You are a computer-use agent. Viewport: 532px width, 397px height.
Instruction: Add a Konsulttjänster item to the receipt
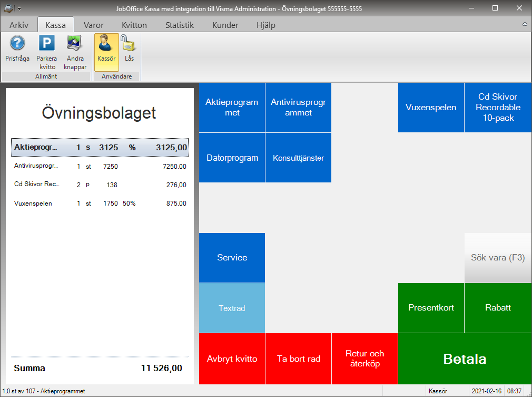pyautogui.click(x=298, y=158)
